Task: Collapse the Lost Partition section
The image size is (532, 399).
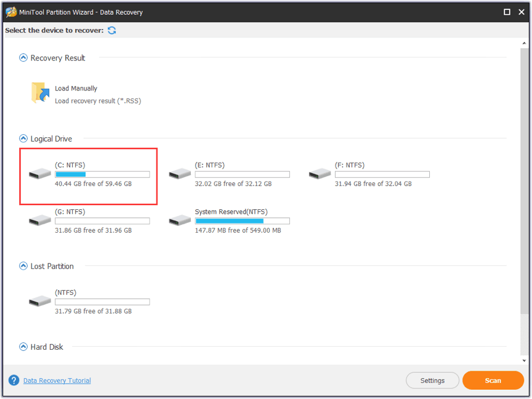Action: pos(23,267)
